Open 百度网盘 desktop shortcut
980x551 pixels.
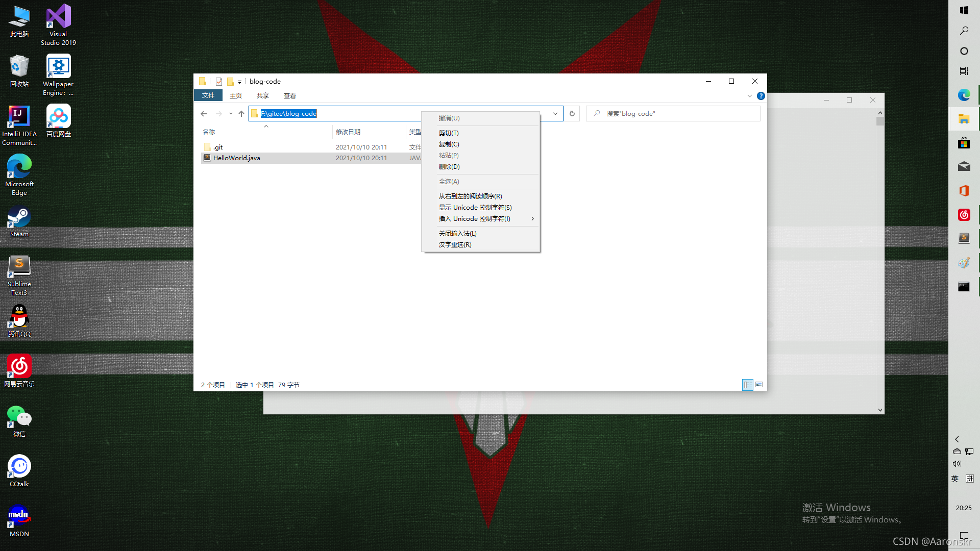[x=58, y=121]
